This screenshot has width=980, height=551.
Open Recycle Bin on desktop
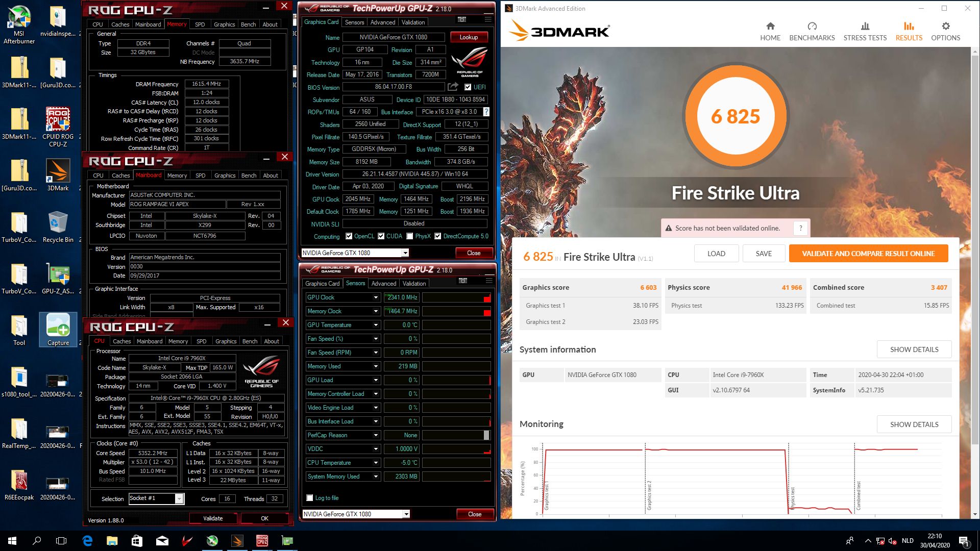[x=58, y=227]
